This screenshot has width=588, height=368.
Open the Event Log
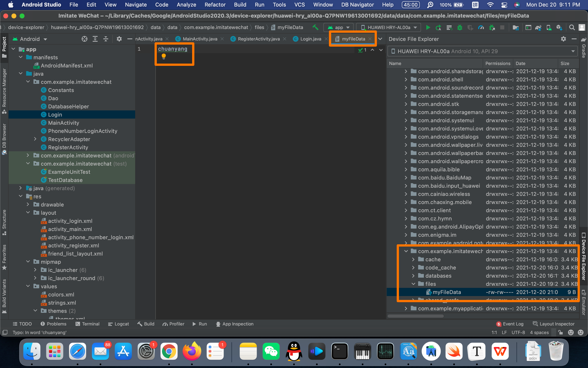[510, 324]
